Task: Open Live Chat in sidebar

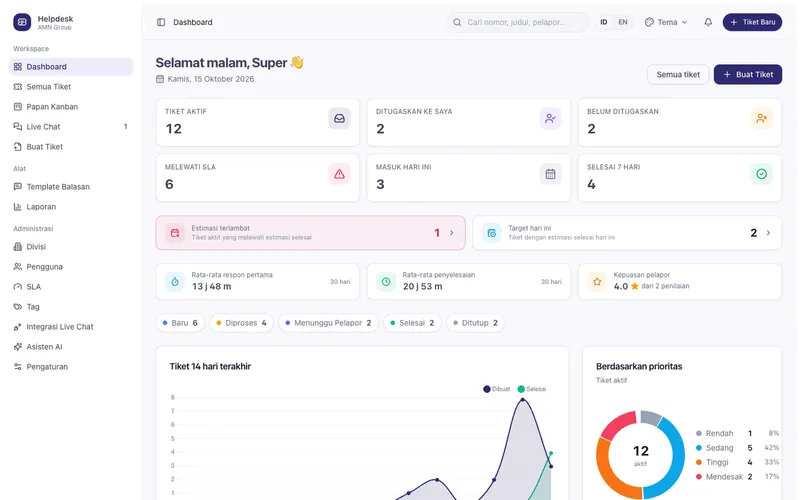Action: click(71, 127)
